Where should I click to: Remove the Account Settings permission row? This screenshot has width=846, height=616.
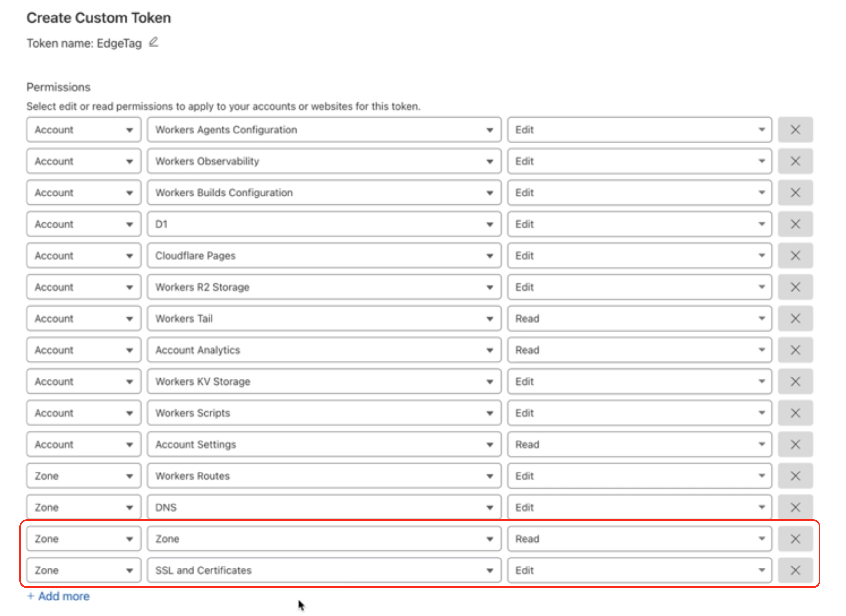point(795,444)
